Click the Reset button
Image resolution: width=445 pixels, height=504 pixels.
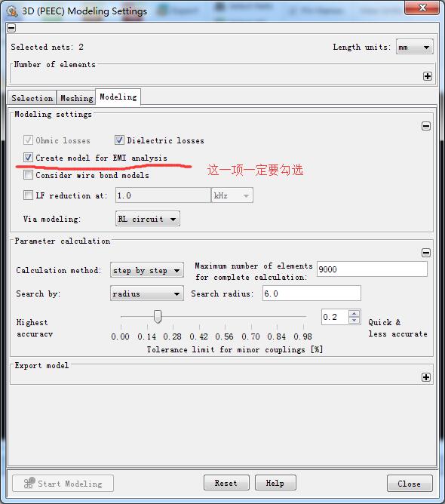pyautogui.click(x=226, y=483)
